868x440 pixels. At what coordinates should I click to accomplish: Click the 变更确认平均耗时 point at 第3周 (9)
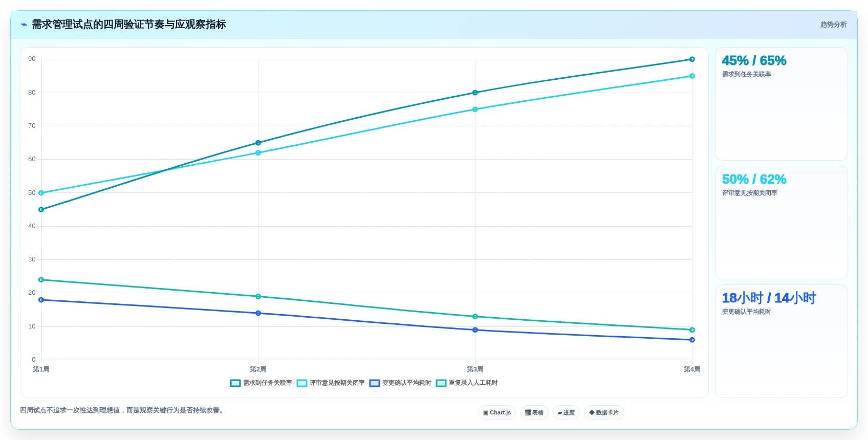point(475,330)
